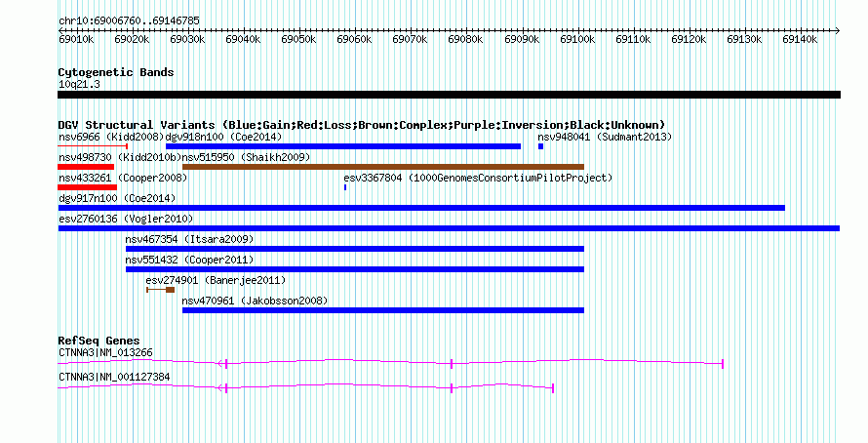Image resolution: width=868 pixels, height=443 pixels.
Task: Click the small blue nsv948041 gain block
Action: [541, 146]
